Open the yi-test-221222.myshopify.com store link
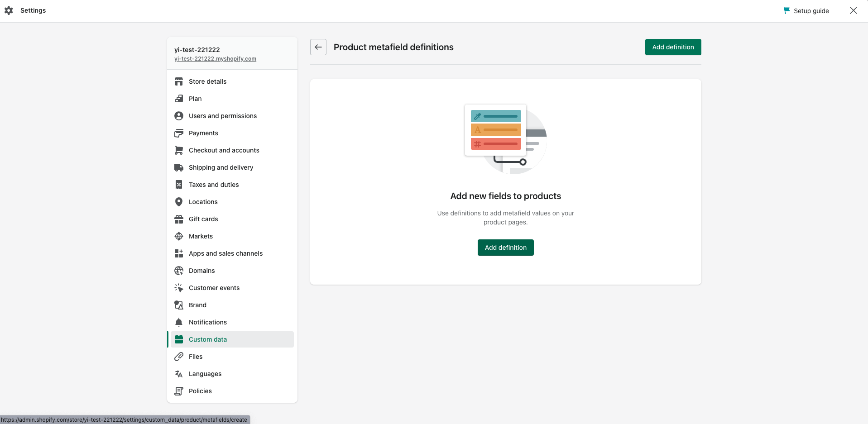The image size is (868, 424). tap(215, 59)
